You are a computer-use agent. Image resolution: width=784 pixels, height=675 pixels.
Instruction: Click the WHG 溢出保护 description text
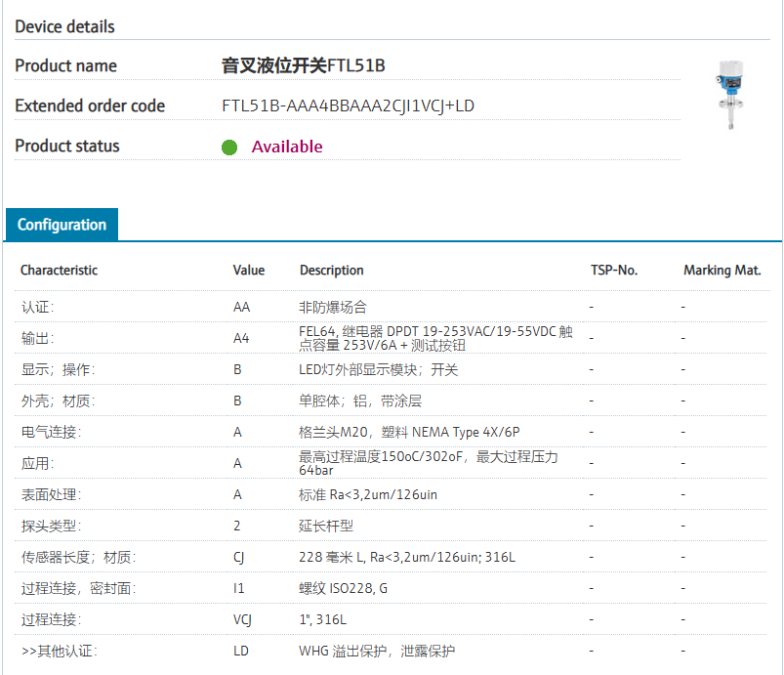377,651
